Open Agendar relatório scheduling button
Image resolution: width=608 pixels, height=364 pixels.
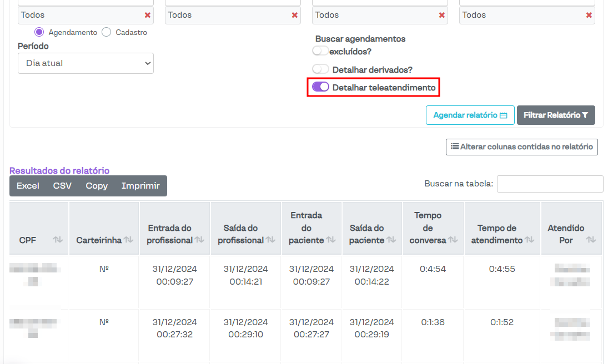click(470, 115)
